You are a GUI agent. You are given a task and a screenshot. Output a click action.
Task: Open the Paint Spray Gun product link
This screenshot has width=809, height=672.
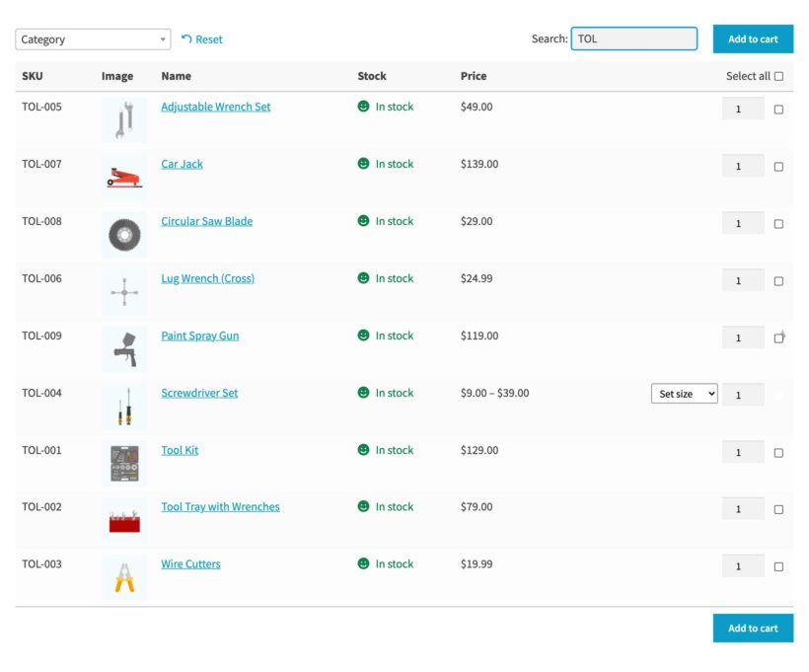199,336
